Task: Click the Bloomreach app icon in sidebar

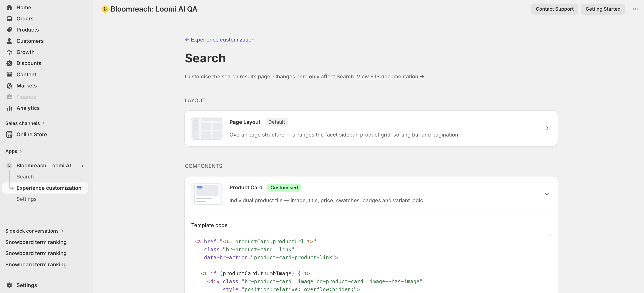Action: pyautogui.click(x=9, y=165)
